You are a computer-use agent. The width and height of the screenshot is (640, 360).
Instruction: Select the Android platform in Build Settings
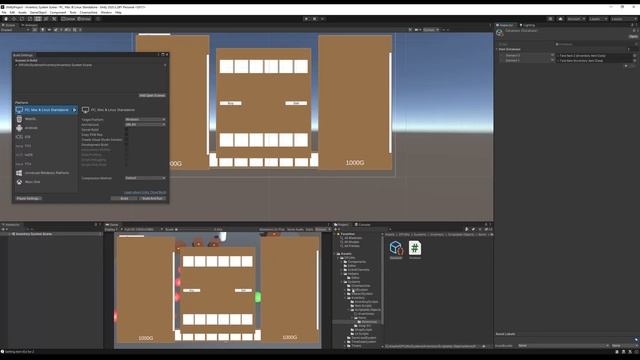46,128
